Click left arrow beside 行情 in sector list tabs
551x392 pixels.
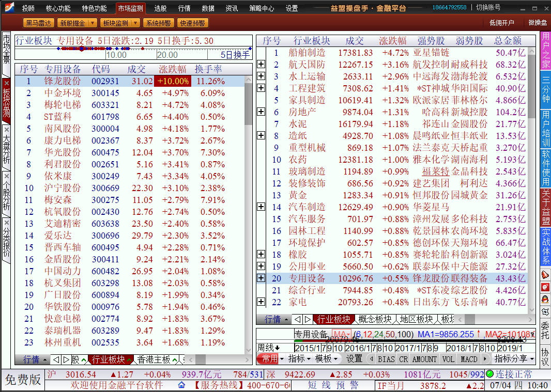297,319
